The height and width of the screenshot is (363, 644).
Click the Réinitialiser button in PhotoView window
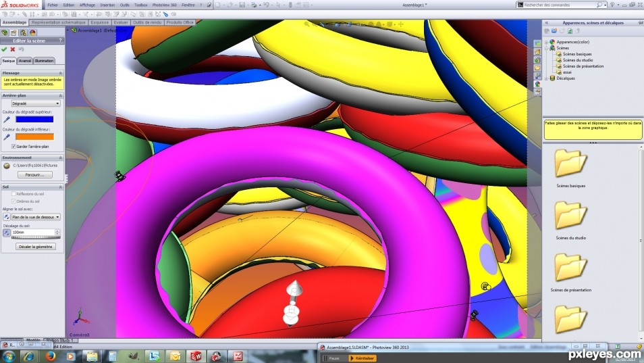pos(363,358)
